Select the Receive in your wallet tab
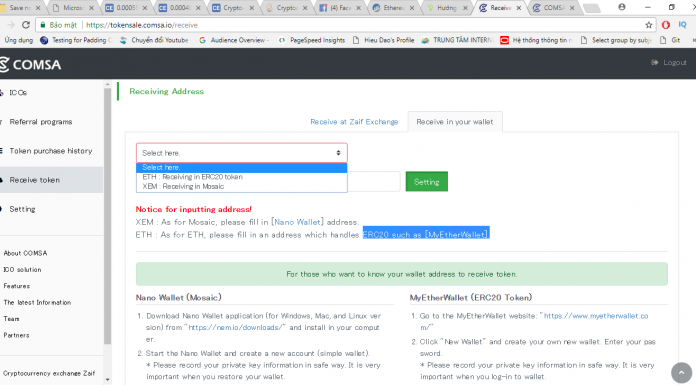The height and width of the screenshot is (385, 696). (x=455, y=122)
